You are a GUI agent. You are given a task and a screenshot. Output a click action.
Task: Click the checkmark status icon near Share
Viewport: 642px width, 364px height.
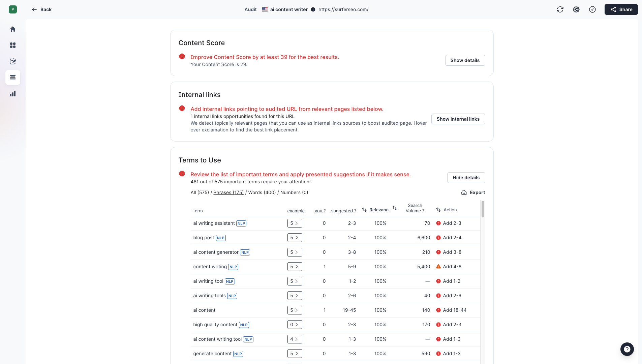(592, 9)
